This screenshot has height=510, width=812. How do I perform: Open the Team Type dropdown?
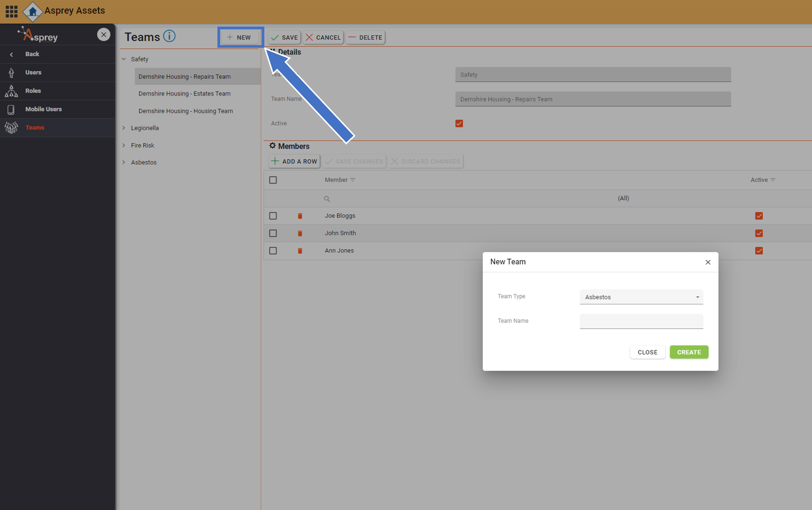click(x=641, y=297)
